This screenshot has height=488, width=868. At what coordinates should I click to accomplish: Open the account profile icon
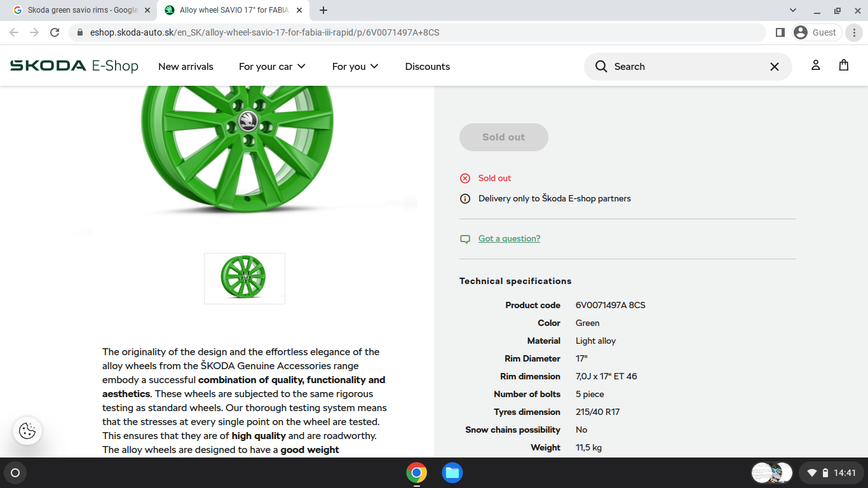click(x=815, y=66)
